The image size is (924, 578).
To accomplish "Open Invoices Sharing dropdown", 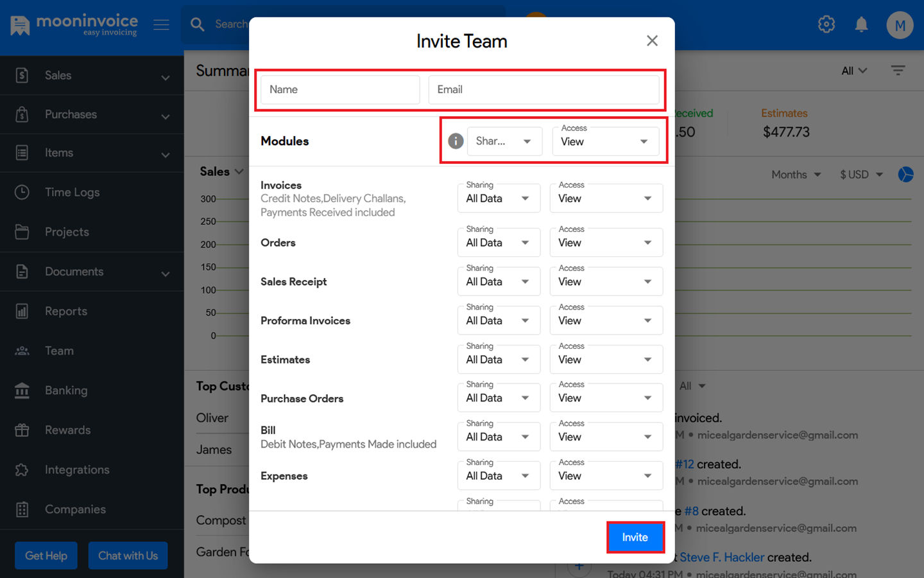I will point(499,198).
